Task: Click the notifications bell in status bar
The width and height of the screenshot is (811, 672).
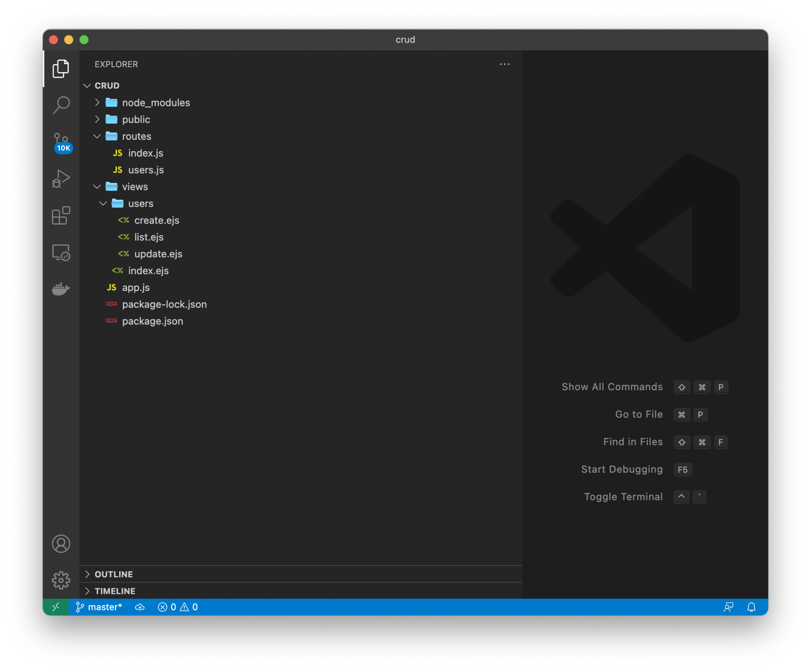Action: pyautogui.click(x=751, y=607)
